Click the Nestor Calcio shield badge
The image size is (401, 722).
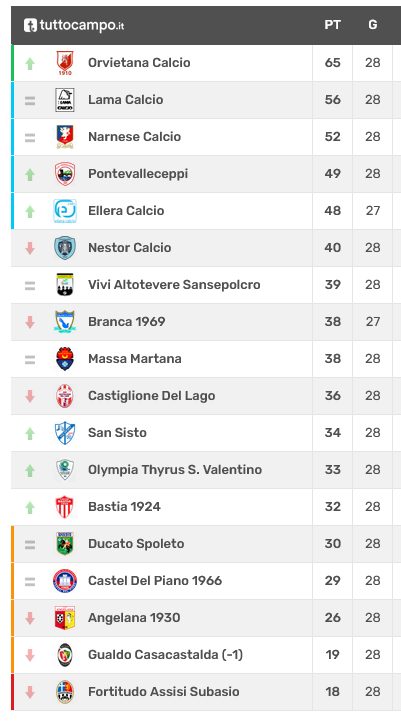pyautogui.click(x=65, y=248)
